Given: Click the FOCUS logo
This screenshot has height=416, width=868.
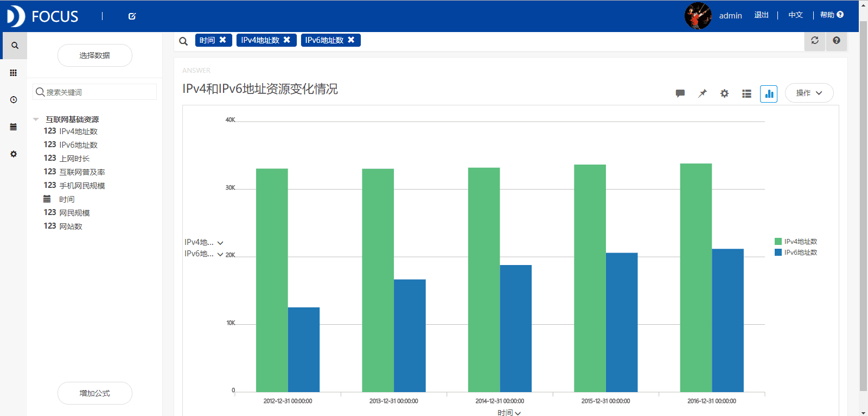Looking at the screenshot, I should tap(43, 16).
